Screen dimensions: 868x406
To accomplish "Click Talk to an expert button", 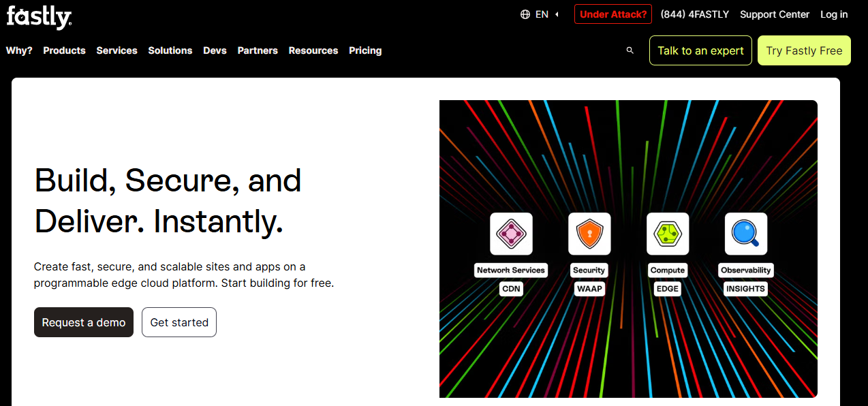I will click(700, 50).
